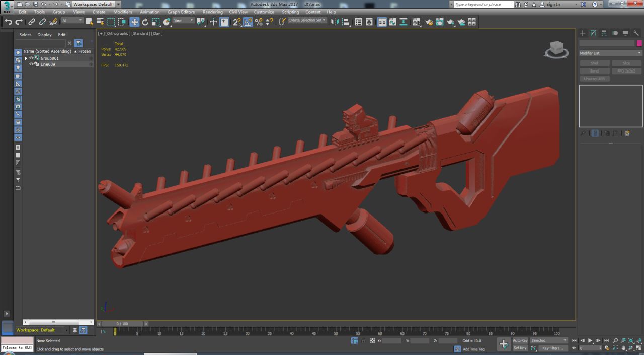Apply the Shell modifier button
The width and height of the screenshot is (644, 355).
(594, 63)
